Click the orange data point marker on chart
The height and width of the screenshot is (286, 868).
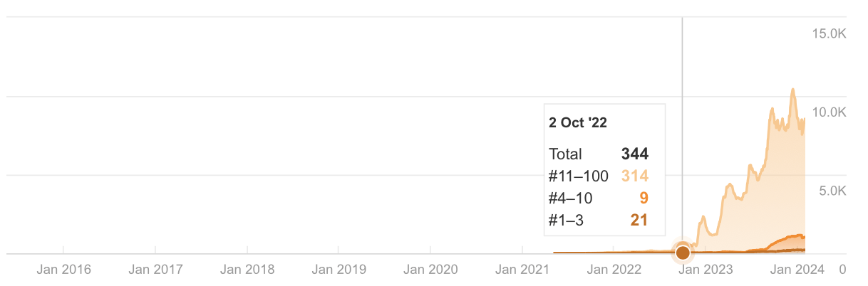click(683, 252)
